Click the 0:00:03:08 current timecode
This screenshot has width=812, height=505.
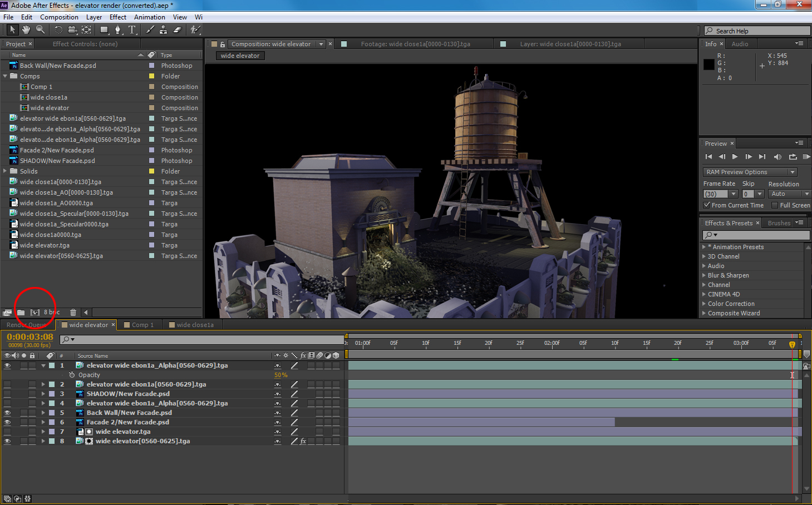[x=30, y=337]
